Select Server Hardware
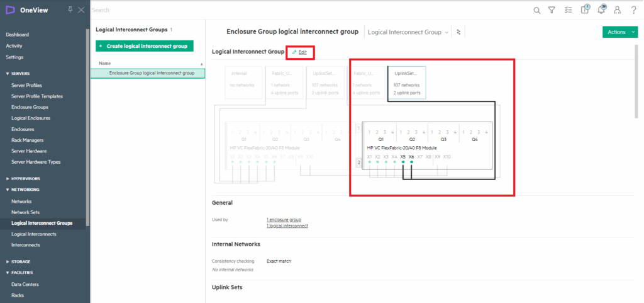The height and width of the screenshot is (303, 644). pyautogui.click(x=29, y=151)
